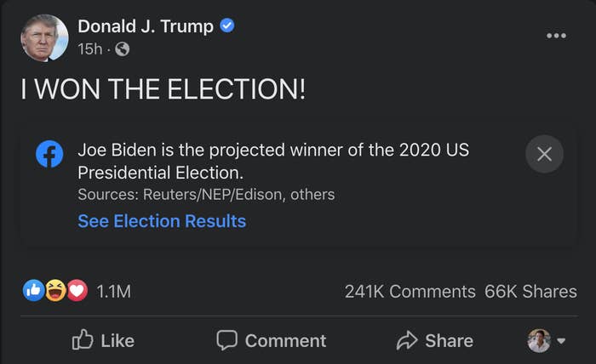Like the post

104,340
